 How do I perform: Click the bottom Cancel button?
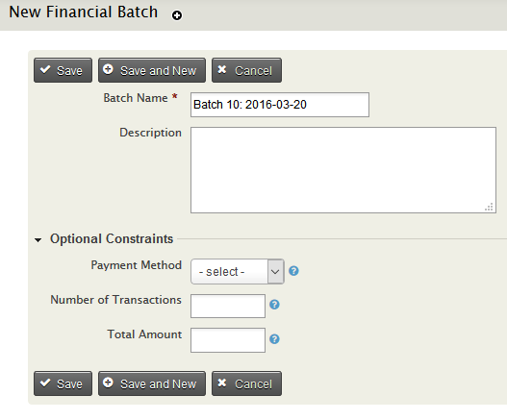246,383
